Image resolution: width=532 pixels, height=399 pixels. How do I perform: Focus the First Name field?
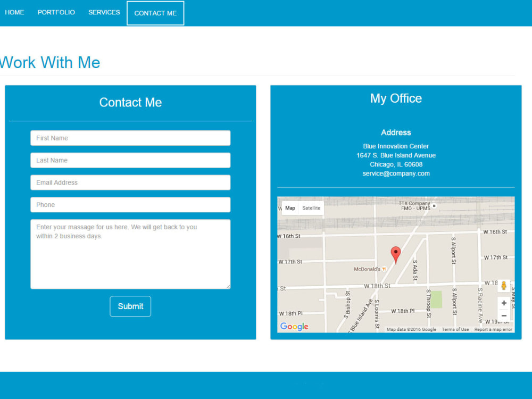tap(130, 138)
